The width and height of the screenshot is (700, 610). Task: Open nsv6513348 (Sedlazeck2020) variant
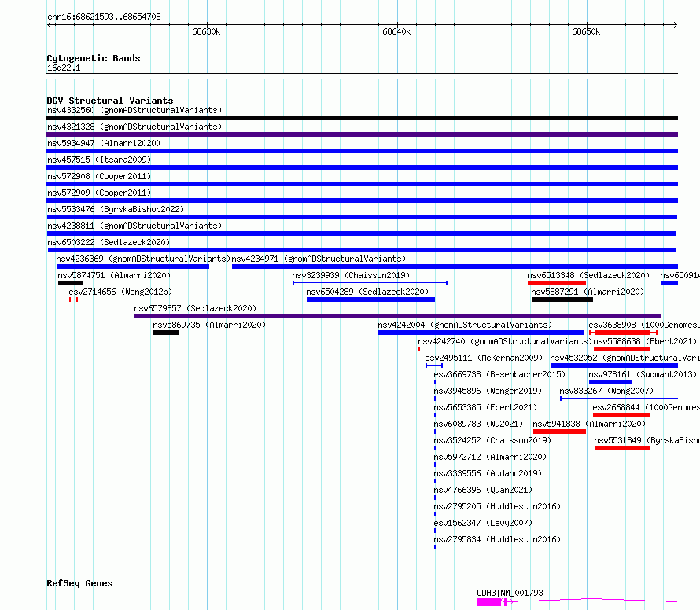588,275
